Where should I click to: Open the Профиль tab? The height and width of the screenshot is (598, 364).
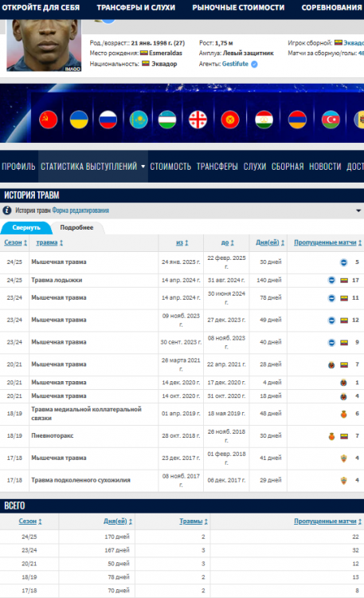click(18, 167)
